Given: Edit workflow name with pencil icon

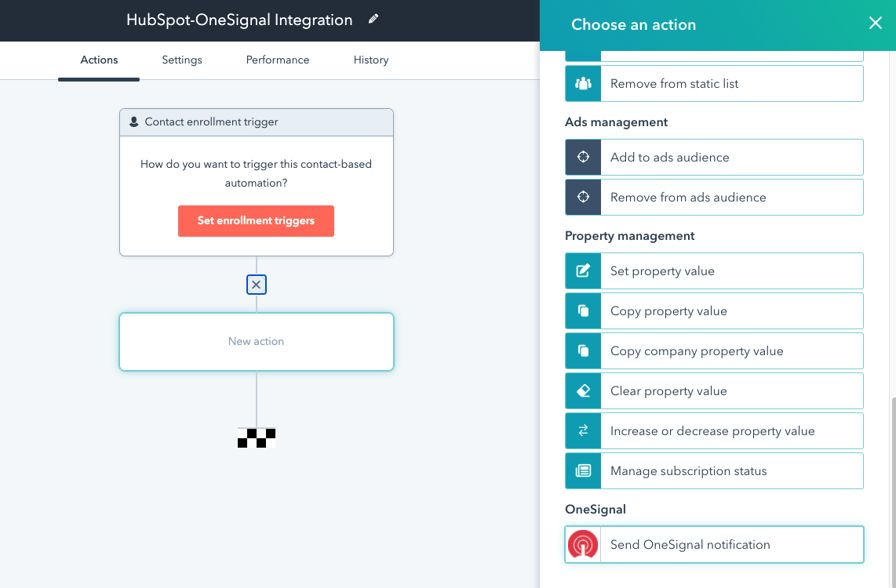Looking at the screenshot, I should tap(373, 20).
